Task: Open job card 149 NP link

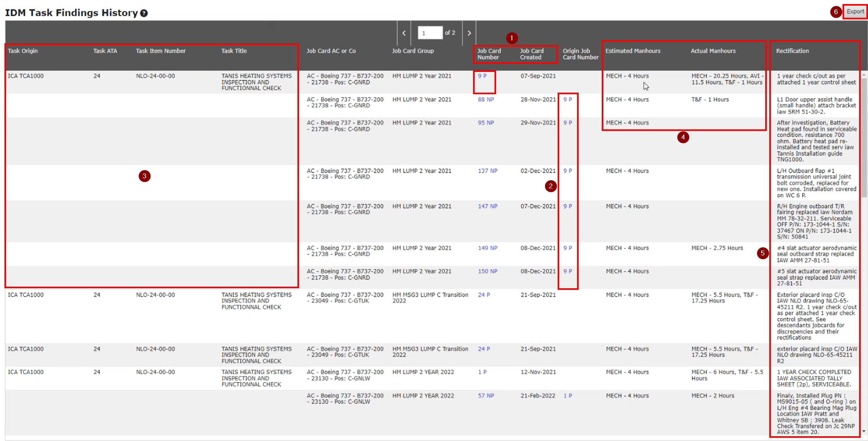Action: tap(487, 248)
